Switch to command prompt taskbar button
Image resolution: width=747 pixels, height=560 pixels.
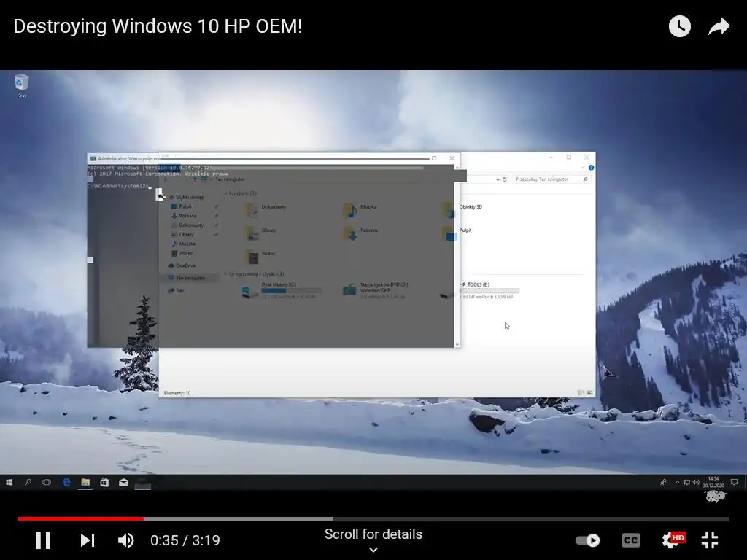click(142, 483)
